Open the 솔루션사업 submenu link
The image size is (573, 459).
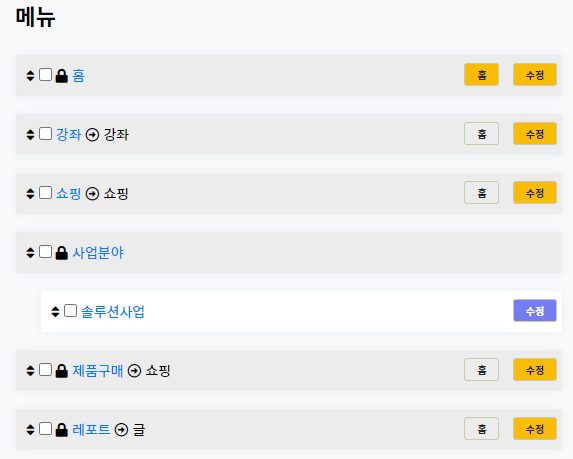click(x=113, y=312)
